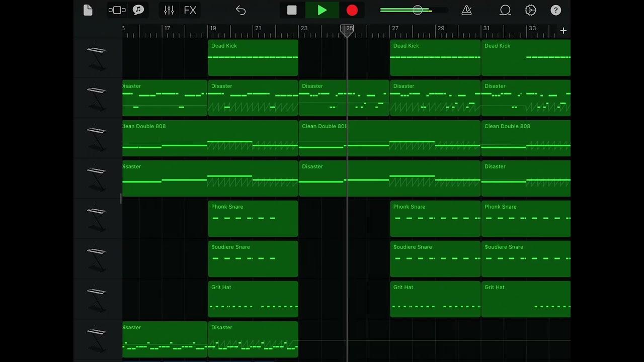Start recording with the red Record button
Viewport: 644px width, 362px height.
(352, 10)
